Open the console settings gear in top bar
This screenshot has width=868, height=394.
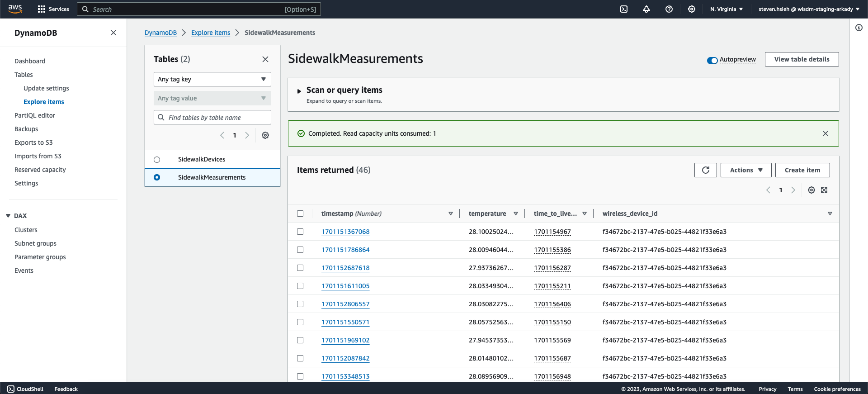click(692, 9)
